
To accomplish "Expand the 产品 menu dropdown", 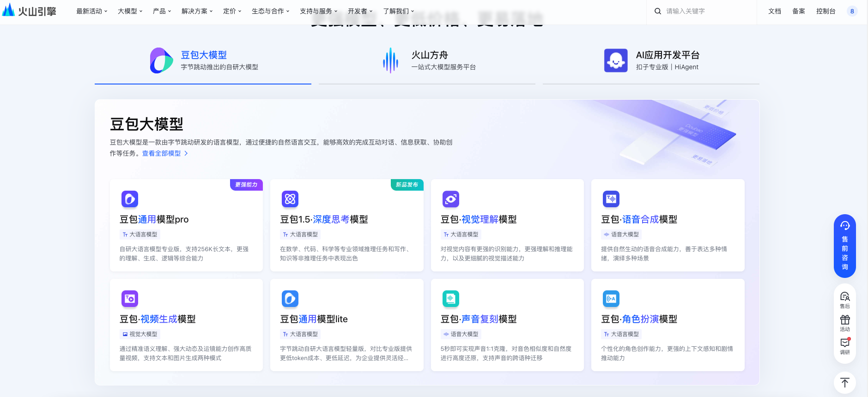I will point(162,11).
